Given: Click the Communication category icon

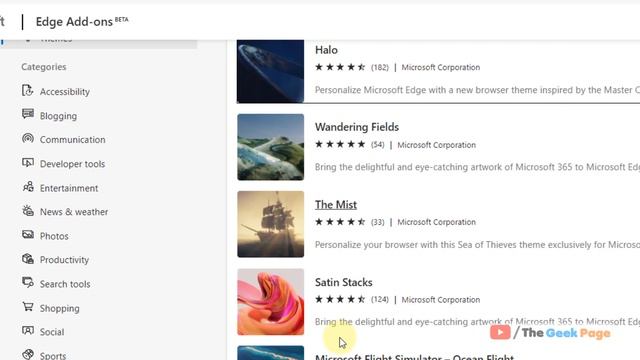Looking at the screenshot, I should [28, 138].
